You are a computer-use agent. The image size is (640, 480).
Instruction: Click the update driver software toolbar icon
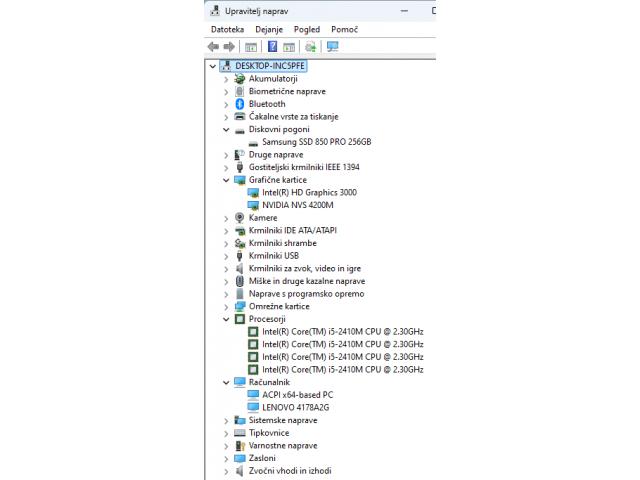pos(311,47)
